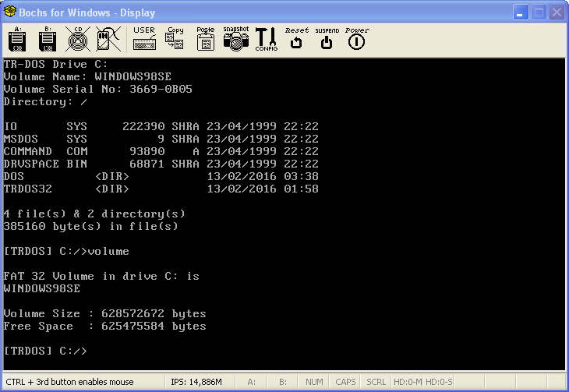The image size is (569, 392).
Task: Toggle mouse capture icon in toolbar
Action: pyautogui.click(x=107, y=38)
